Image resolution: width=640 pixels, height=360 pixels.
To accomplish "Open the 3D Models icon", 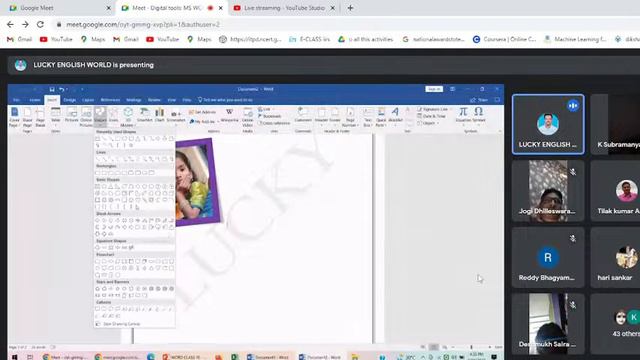I will pyautogui.click(x=128, y=117).
